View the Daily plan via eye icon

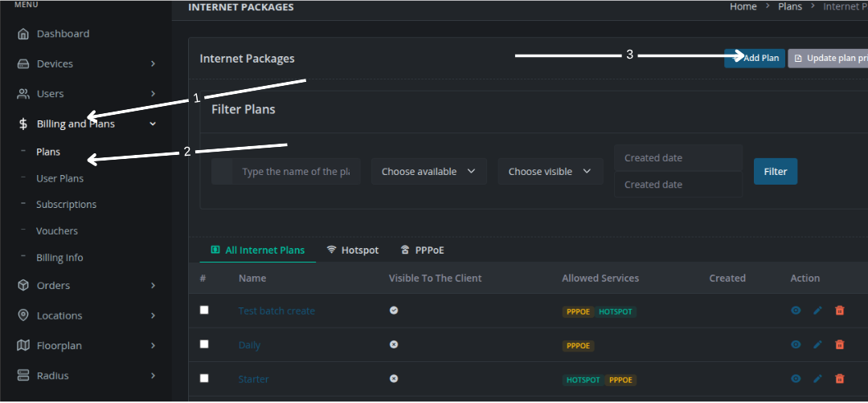click(796, 345)
